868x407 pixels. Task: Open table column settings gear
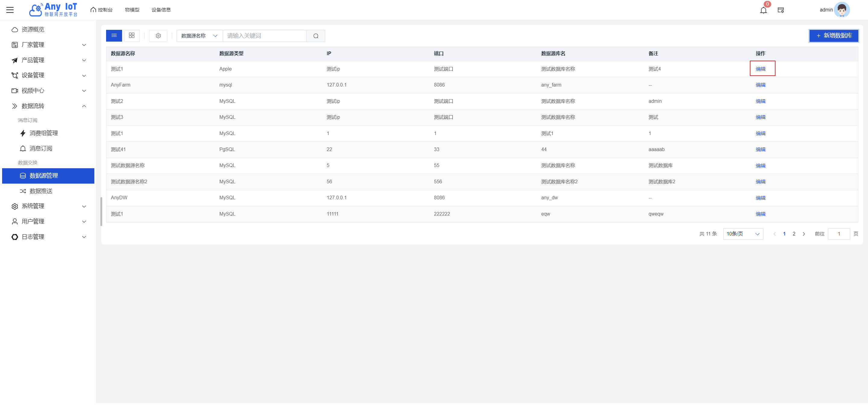coord(158,36)
